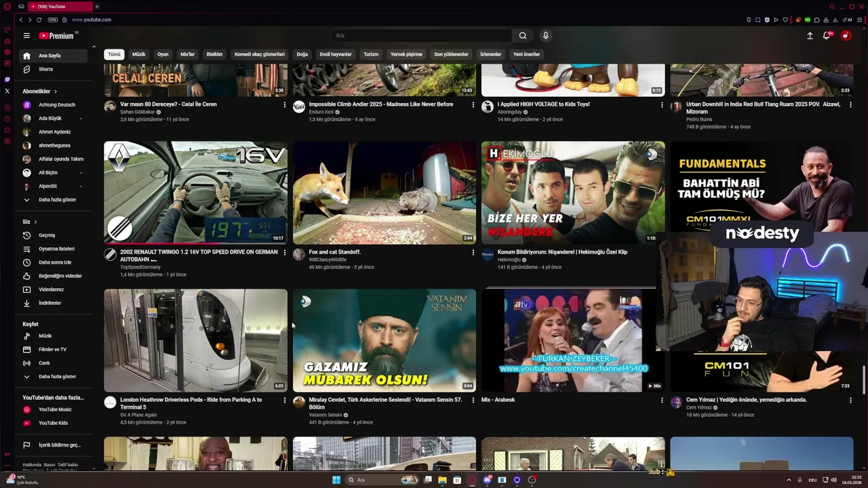The height and width of the screenshot is (488, 868).
Task: Open the upload/create video icon
Action: [x=810, y=36]
